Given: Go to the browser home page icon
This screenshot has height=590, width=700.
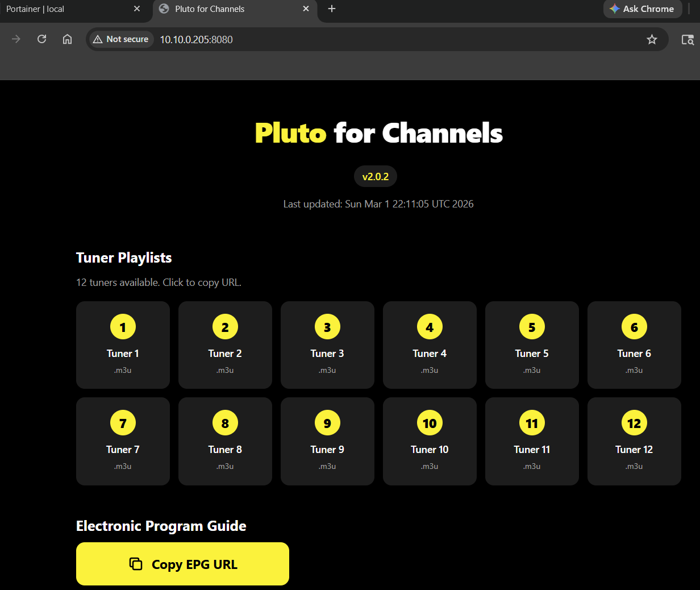Looking at the screenshot, I should tap(67, 39).
